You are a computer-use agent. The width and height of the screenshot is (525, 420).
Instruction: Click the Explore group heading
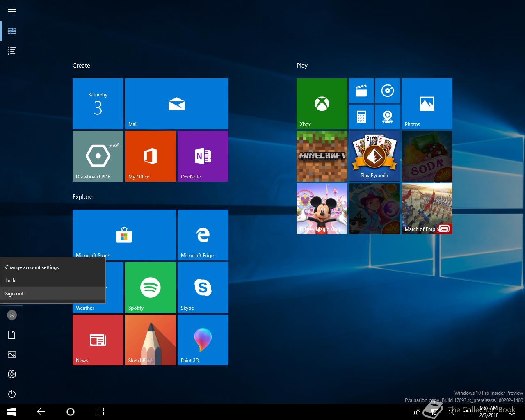pyautogui.click(x=82, y=197)
